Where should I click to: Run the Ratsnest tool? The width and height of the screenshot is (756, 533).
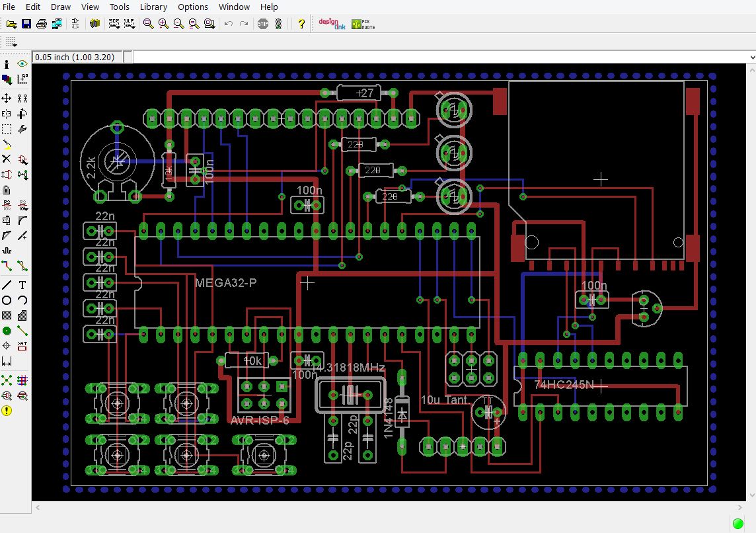[6, 381]
